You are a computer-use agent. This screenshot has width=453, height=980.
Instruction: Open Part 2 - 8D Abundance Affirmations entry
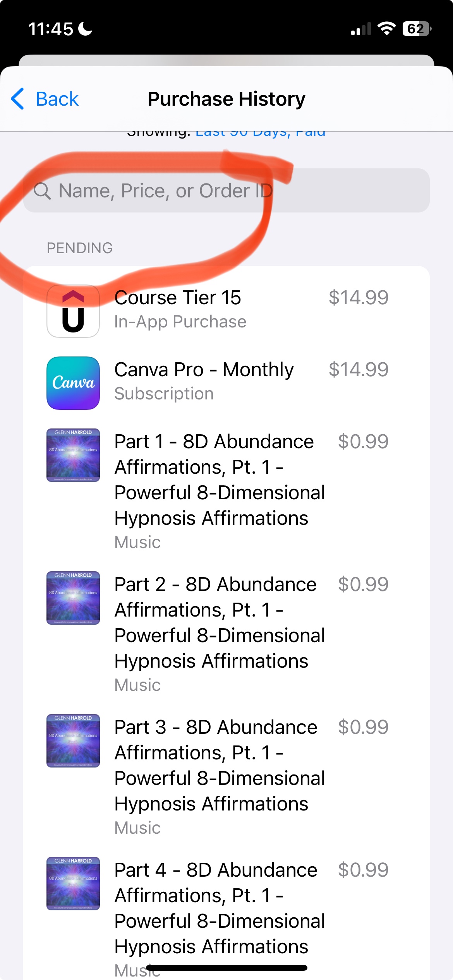tap(226, 633)
